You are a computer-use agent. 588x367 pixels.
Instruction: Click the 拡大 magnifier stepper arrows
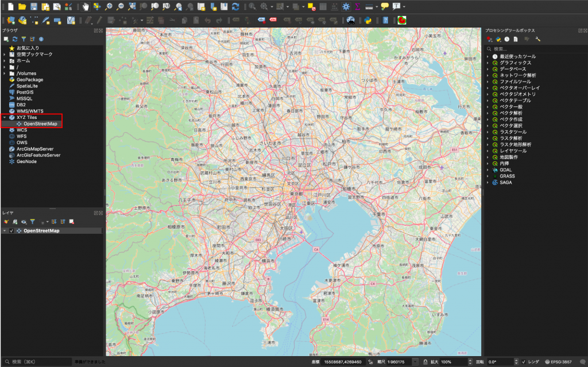pyautogui.click(x=470, y=362)
